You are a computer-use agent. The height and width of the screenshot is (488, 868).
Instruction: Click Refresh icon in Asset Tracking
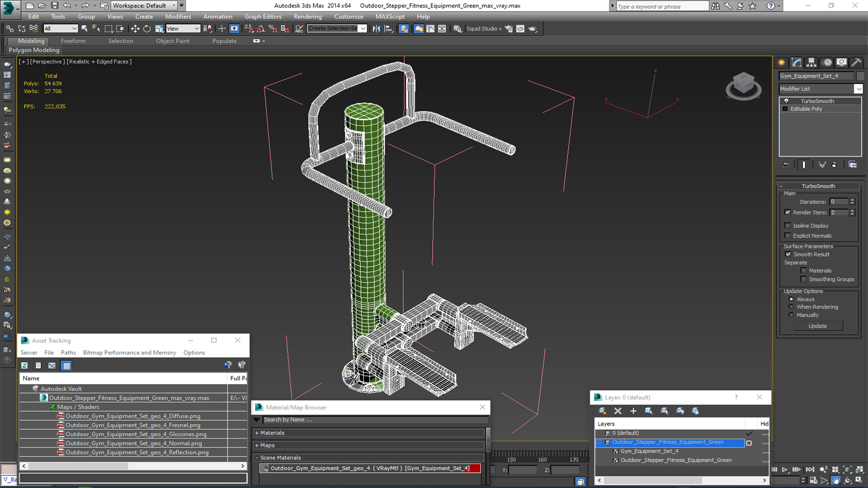pyautogui.click(x=24, y=366)
